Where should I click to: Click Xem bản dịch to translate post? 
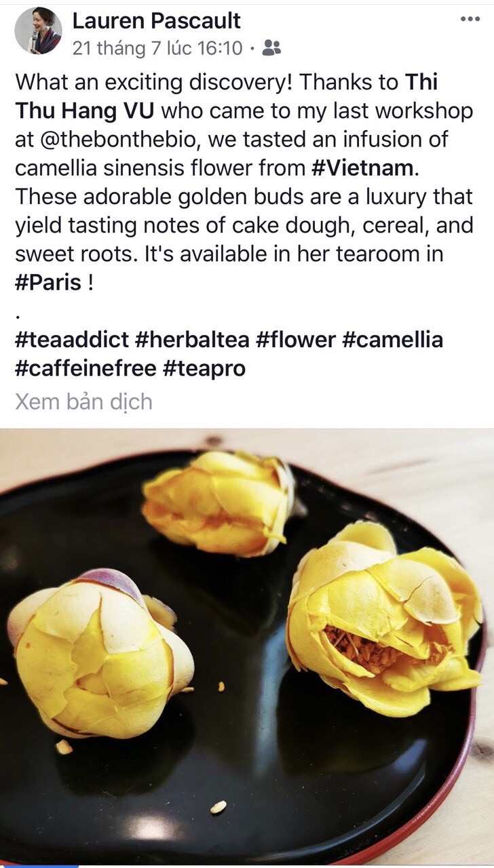pos(83,401)
